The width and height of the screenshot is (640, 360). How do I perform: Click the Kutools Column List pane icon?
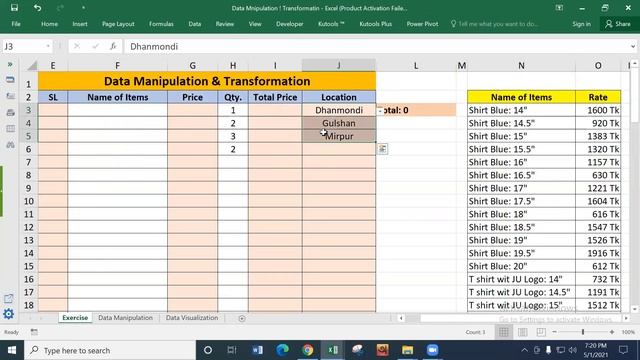[x=10, y=129]
